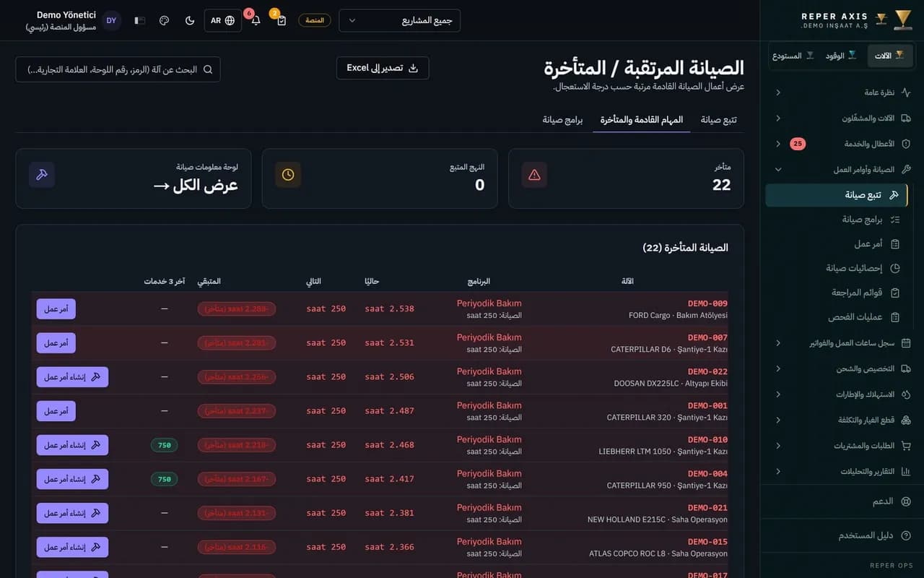Screen dimensions: 924x578
Task: Expand the التخصيص والشحن sidebar section
Action: (x=778, y=368)
